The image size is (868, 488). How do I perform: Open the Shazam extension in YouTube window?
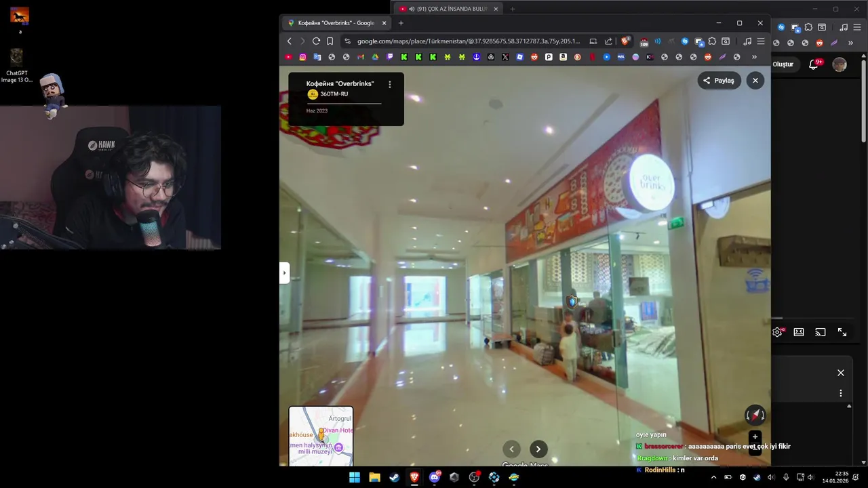click(x=781, y=27)
